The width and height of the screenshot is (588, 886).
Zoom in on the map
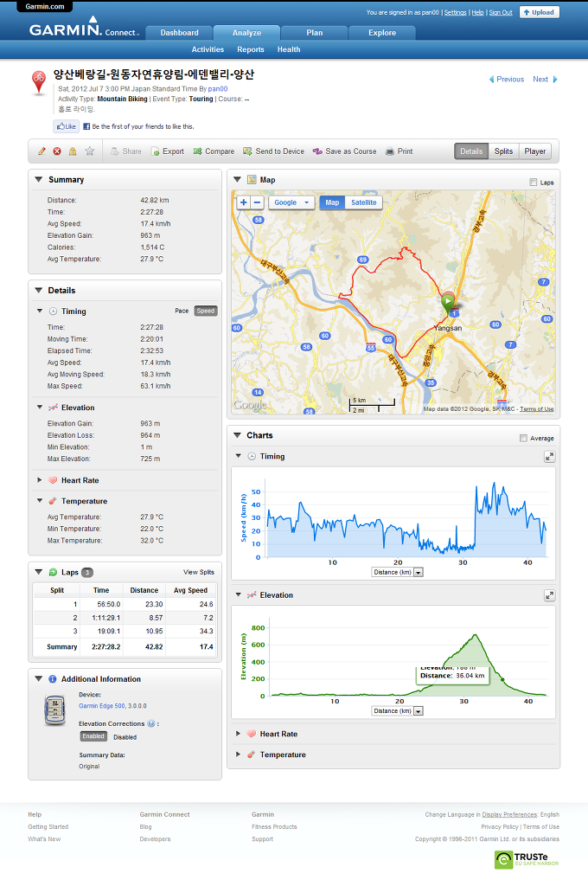pos(244,202)
